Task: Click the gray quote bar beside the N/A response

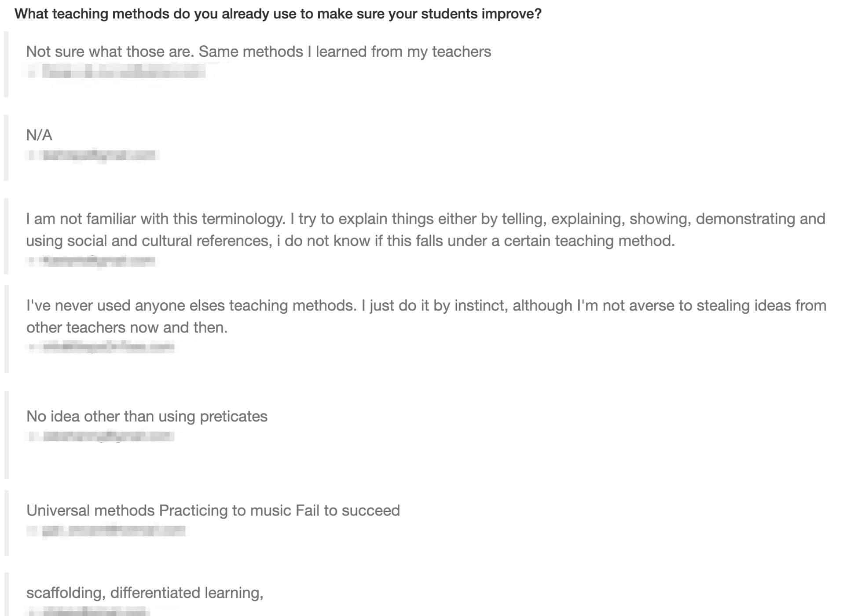Action: [6, 148]
